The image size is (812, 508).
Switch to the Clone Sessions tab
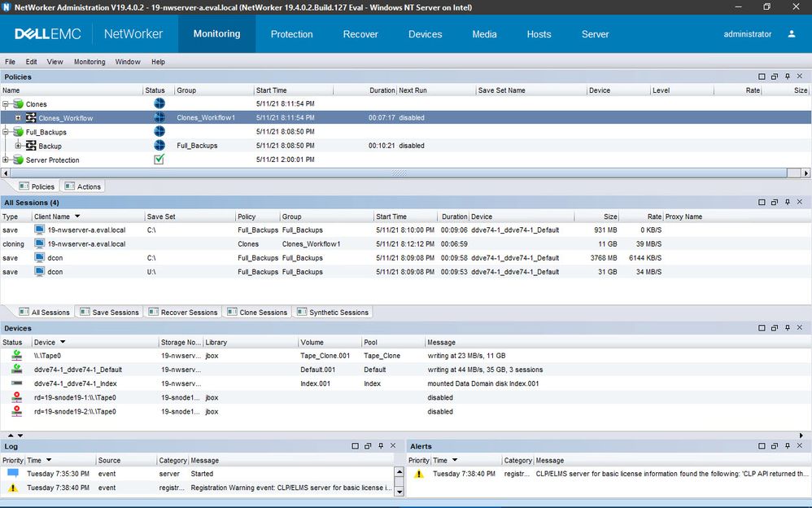coord(257,312)
